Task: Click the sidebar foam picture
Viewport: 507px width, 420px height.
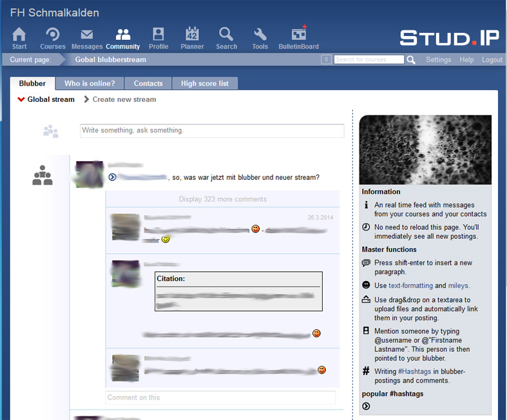Action: [425, 149]
